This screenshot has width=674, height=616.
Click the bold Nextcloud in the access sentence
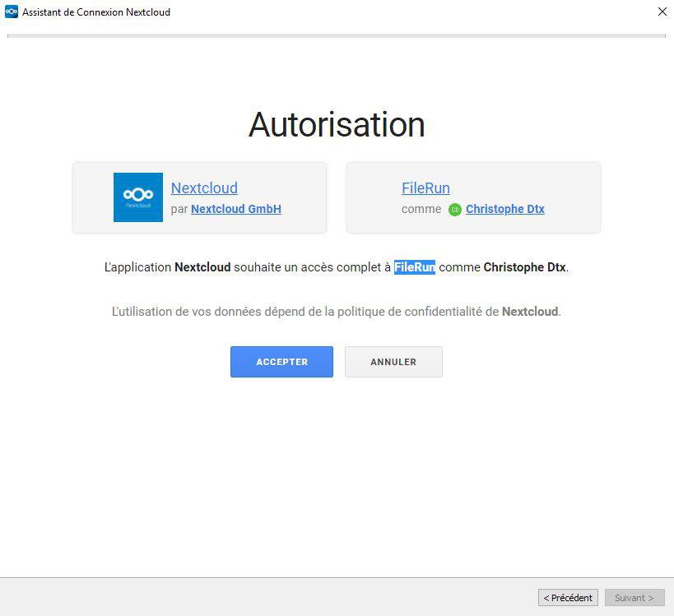[202, 267]
